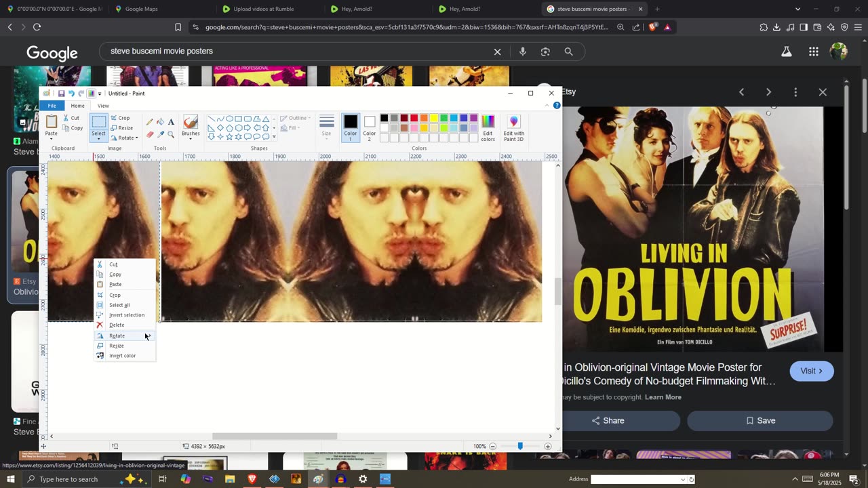
Task: Choose Invert selection from the context menu
Action: pyautogui.click(x=125, y=315)
